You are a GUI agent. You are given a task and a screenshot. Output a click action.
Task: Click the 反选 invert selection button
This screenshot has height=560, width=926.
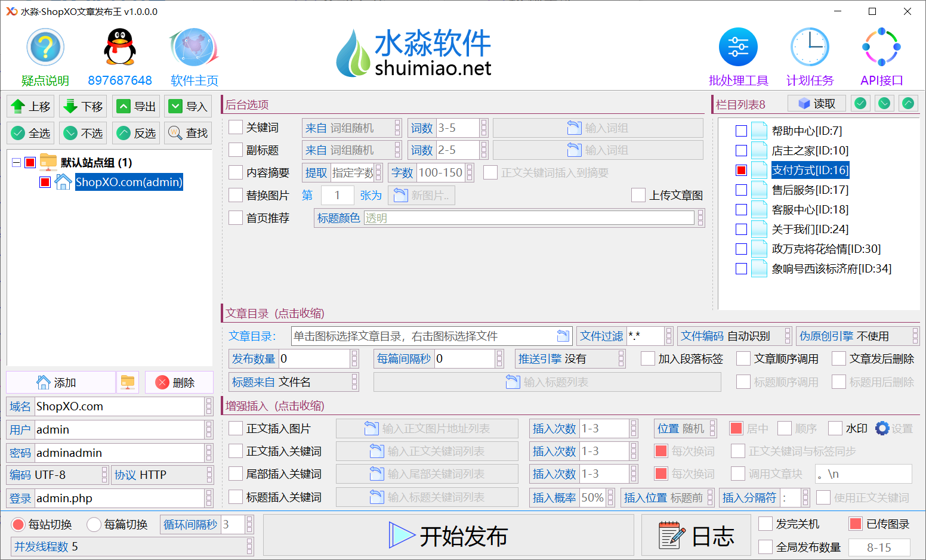pos(136,133)
